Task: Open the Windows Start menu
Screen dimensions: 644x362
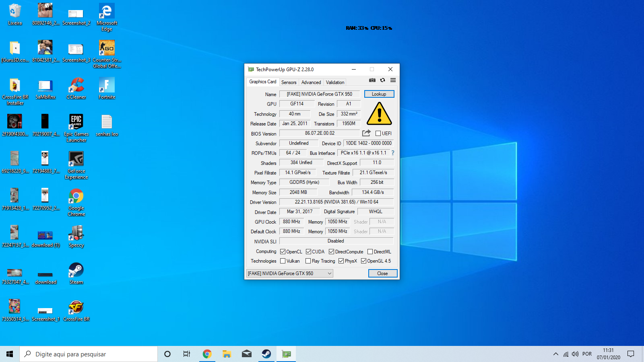Action: click(10, 354)
